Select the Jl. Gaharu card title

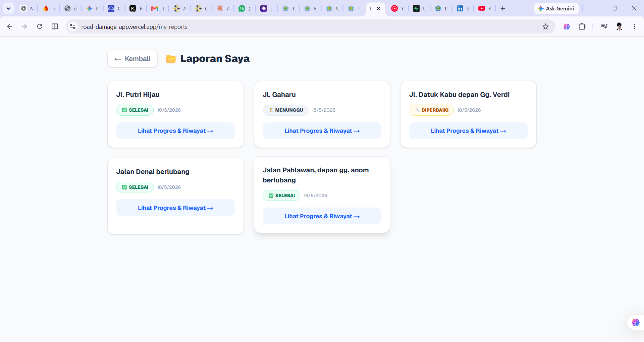click(x=279, y=95)
